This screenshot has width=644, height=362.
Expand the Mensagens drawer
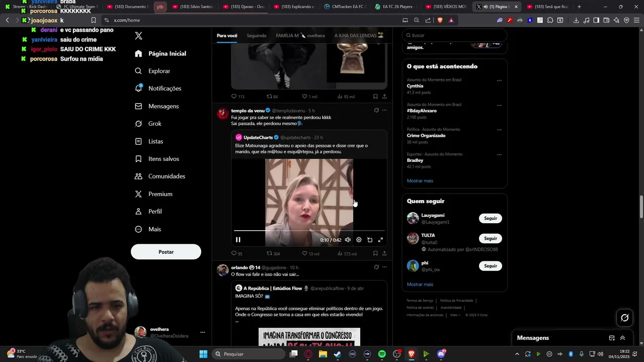click(x=622, y=338)
